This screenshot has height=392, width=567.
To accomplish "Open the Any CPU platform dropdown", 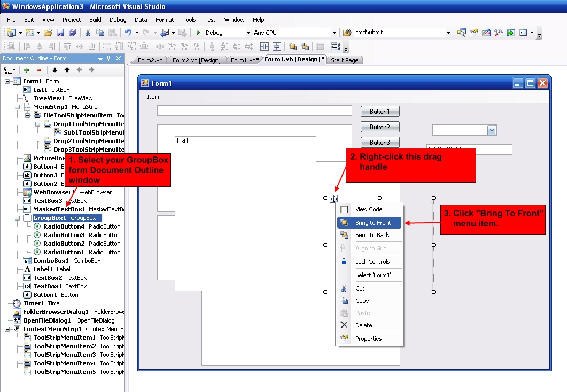I will (334, 33).
